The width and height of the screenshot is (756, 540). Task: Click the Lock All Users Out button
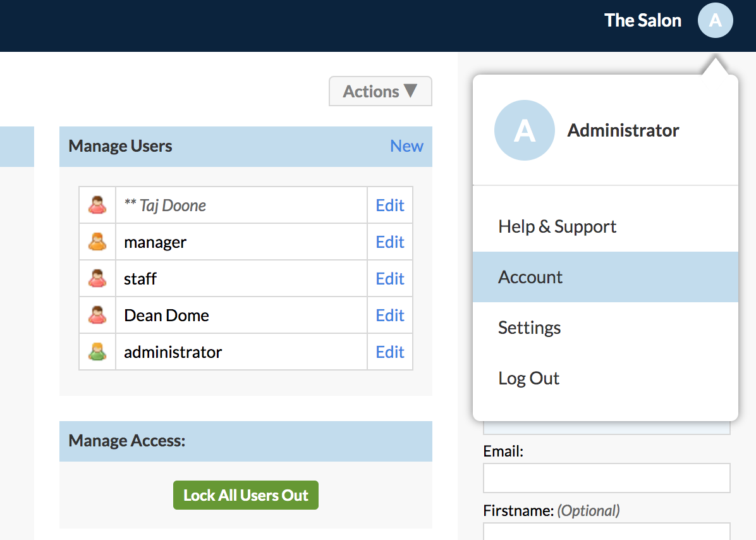point(246,495)
